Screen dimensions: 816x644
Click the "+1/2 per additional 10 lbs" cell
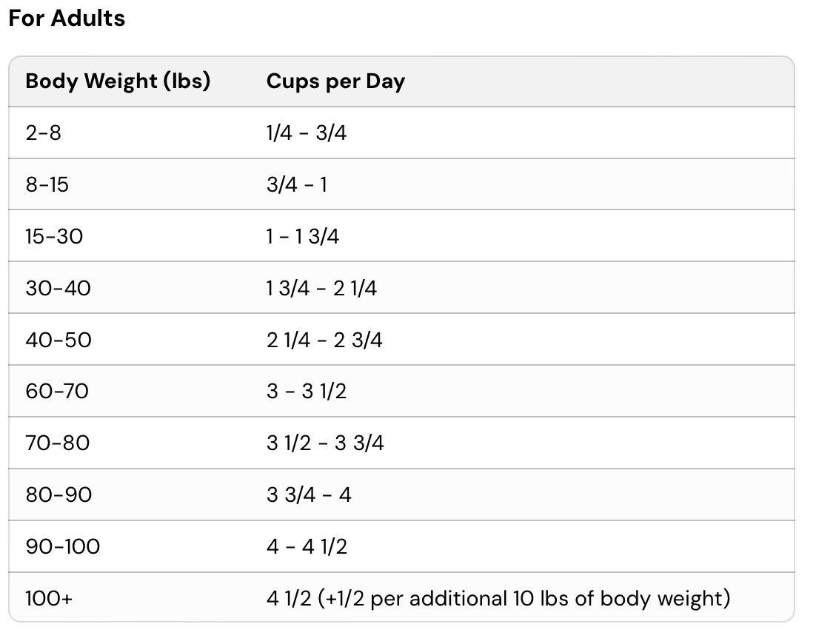[x=498, y=598]
